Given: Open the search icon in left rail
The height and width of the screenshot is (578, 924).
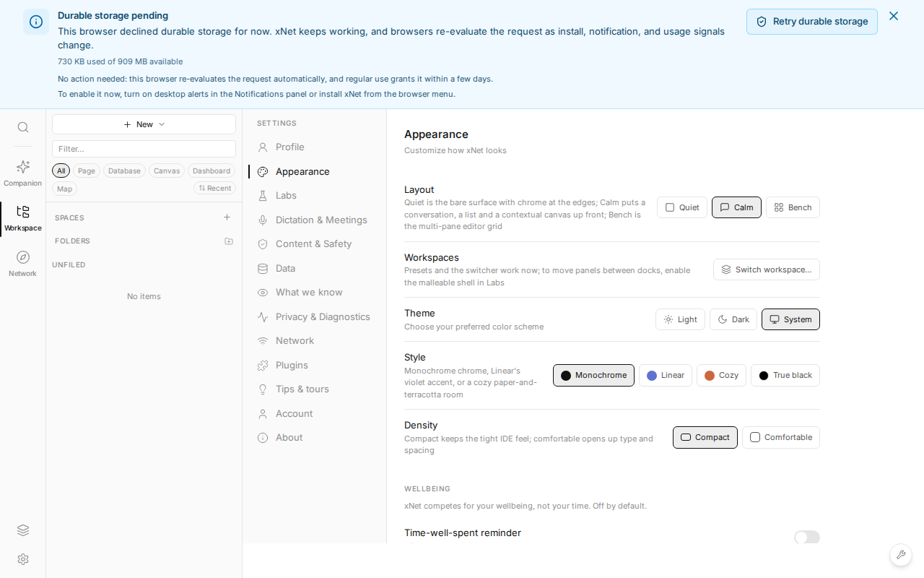Looking at the screenshot, I should click(x=23, y=127).
